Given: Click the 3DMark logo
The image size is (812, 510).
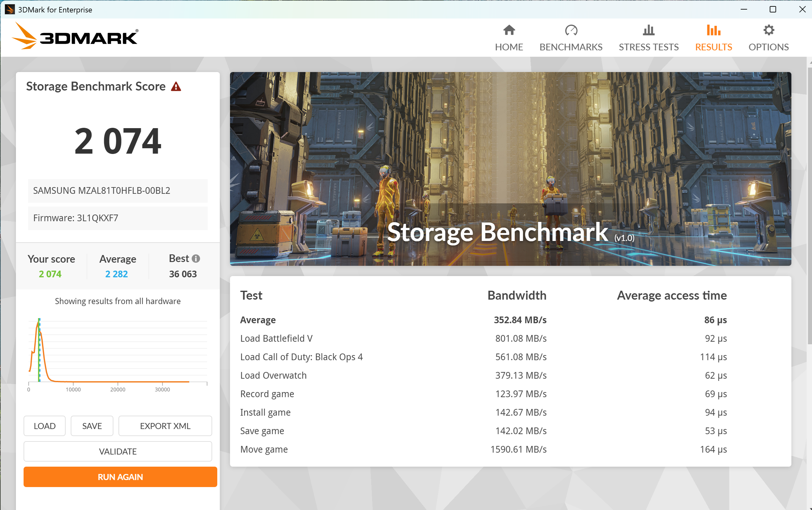Looking at the screenshot, I should click(x=75, y=36).
